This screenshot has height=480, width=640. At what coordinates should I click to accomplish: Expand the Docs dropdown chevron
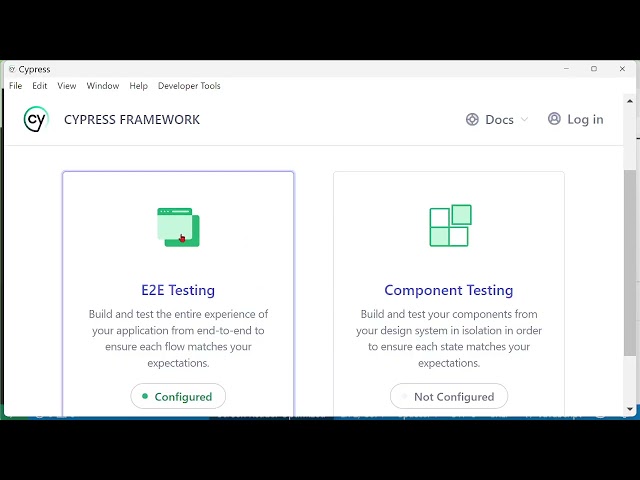[524, 119]
